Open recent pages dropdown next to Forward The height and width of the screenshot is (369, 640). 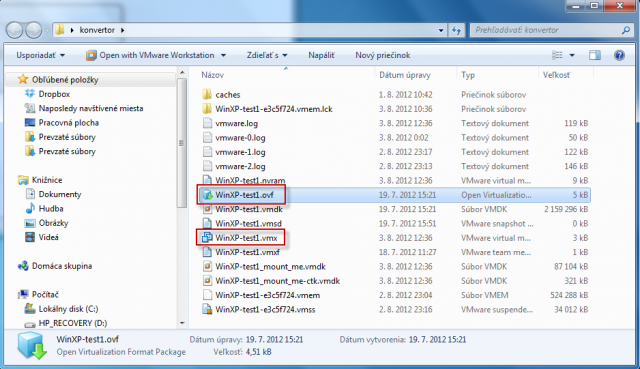(47, 30)
